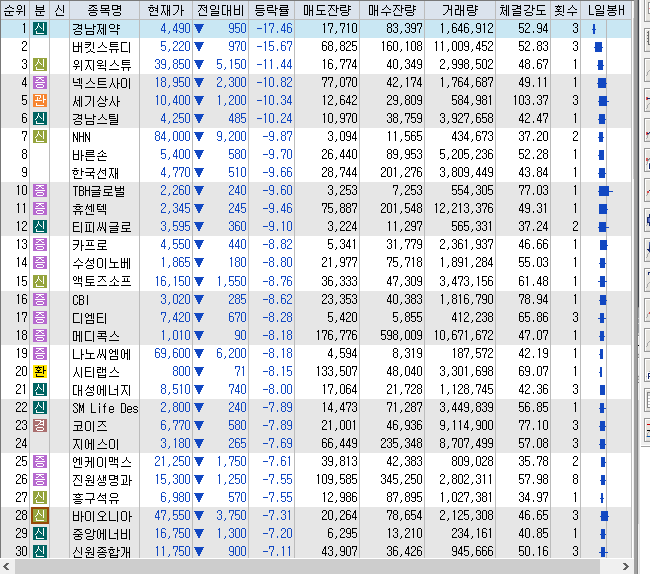Click the 신 badge beside NHN
The width and height of the screenshot is (650, 574).
40,136
